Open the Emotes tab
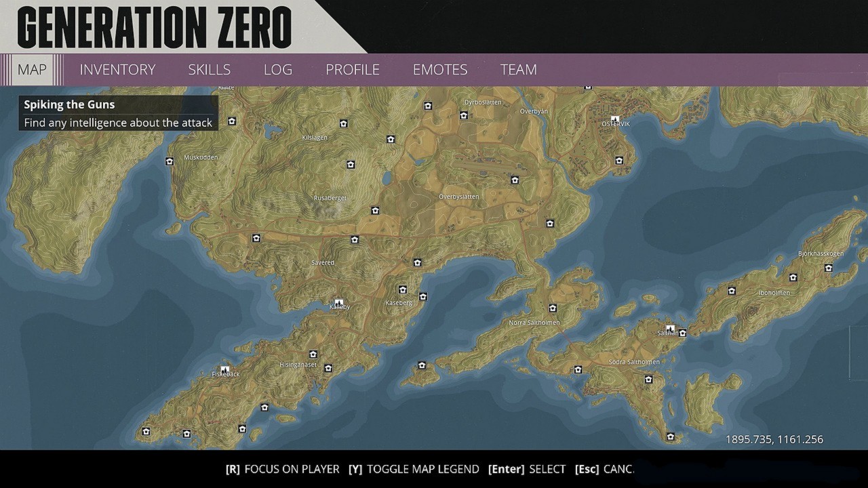The width and height of the screenshot is (868, 488). click(440, 70)
